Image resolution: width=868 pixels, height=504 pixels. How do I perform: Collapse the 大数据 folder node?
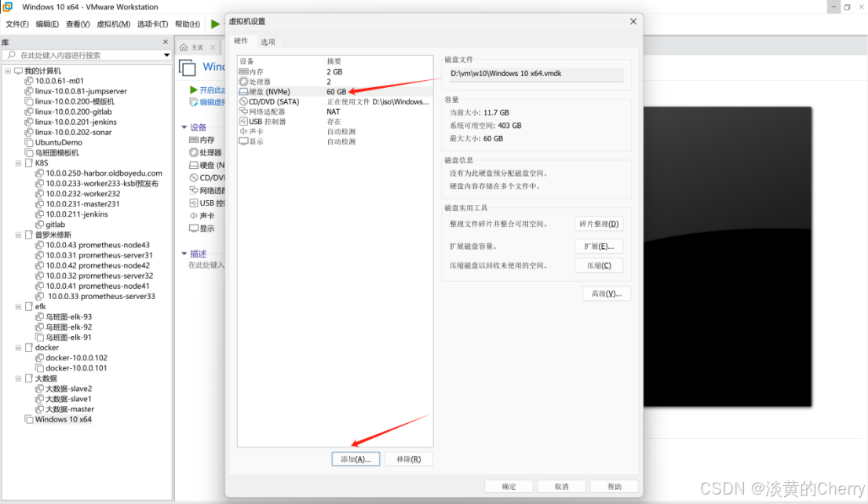pyautogui.click(x=18, y=378)
